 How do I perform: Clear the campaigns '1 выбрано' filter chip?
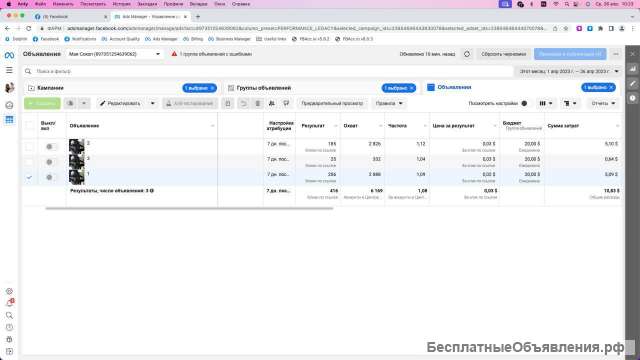[x=212, y=88]
